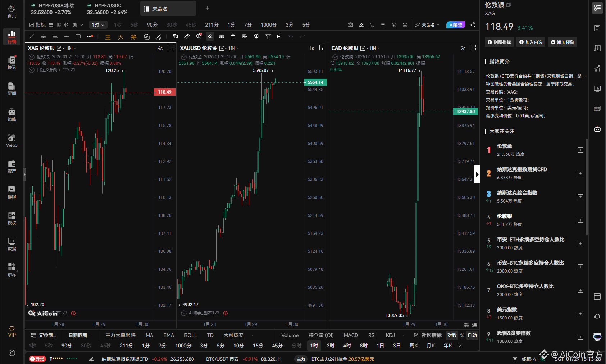Toggle 主 main force indicator
606x364 pixels.
[108, 37]
